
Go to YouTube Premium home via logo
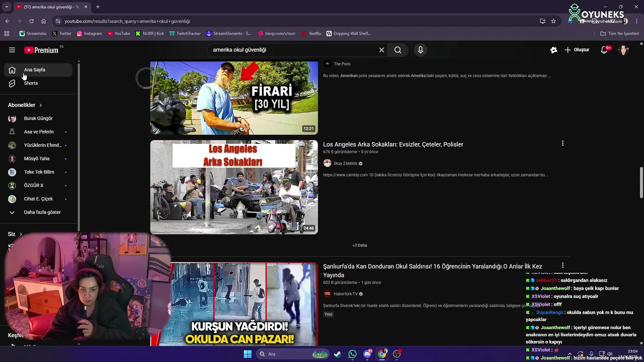[x=41, y=50]
